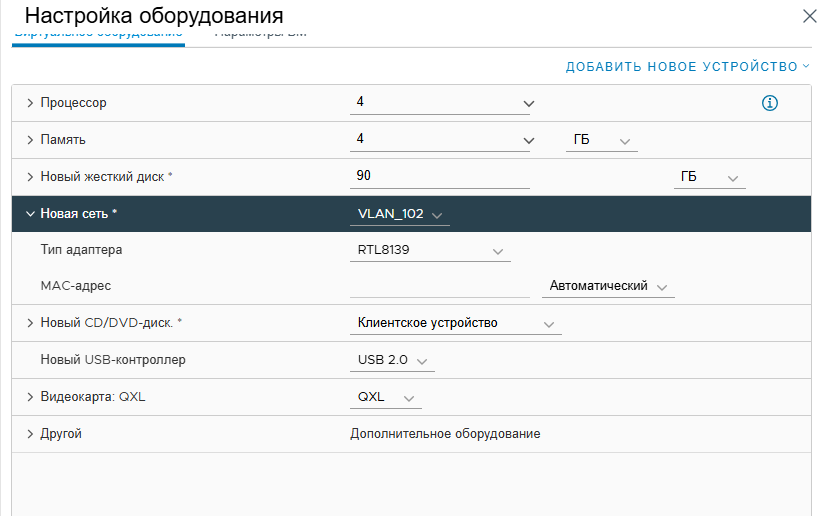Expand the Память row
This screenshot has width=822, height=516.
point(30,140)
